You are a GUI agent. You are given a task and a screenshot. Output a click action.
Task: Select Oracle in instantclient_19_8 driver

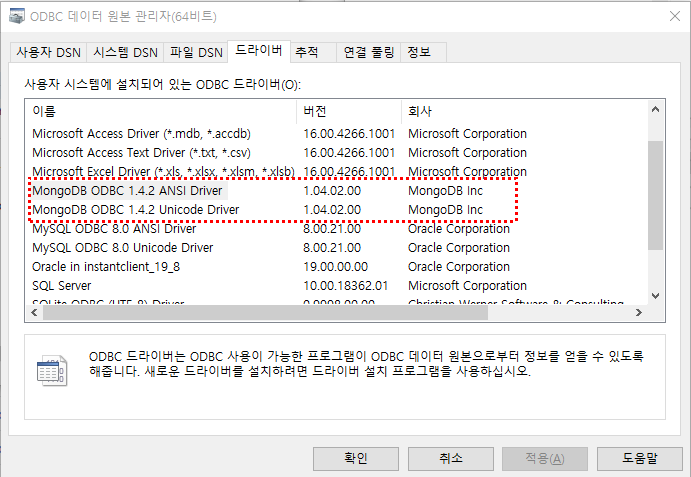(x=106, y=267)
